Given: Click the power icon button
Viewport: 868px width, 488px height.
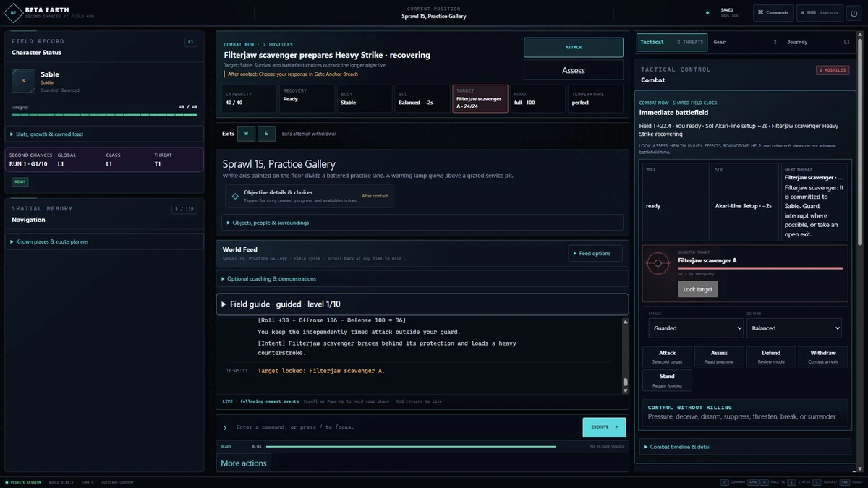Looking at the screenshot, I should [853, 12].
